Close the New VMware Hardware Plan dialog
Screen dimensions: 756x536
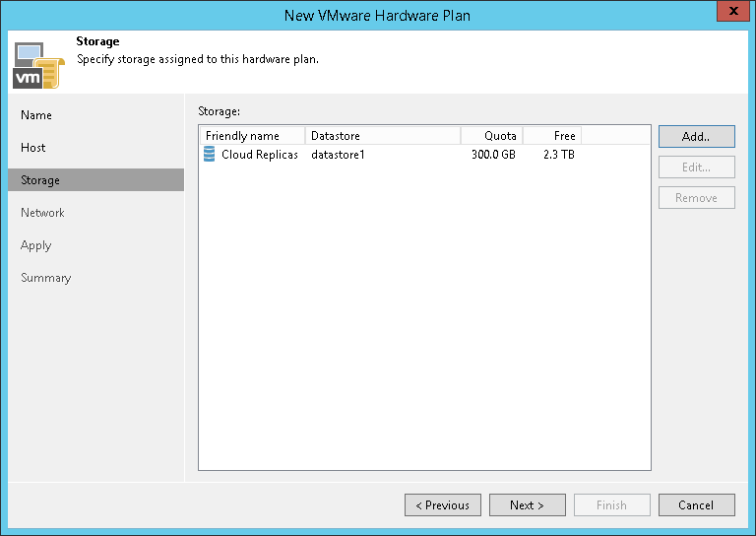729,14
